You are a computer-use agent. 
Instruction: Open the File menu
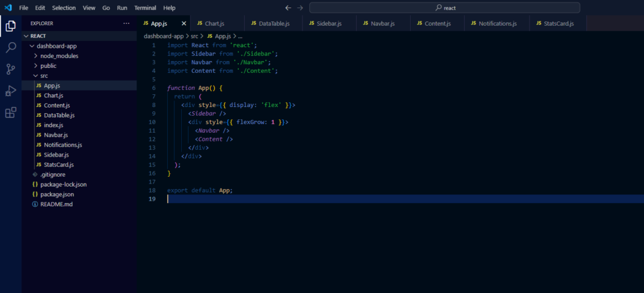pyautogui.click(x=24, y=8)
